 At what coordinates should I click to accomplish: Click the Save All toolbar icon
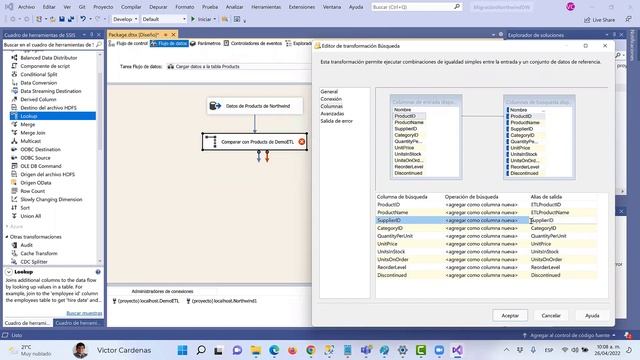(x=71, y=19)
